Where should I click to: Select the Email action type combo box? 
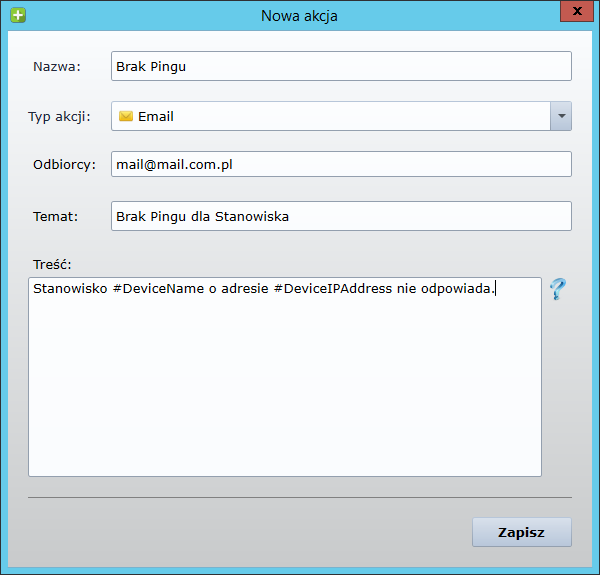point(330,116)
